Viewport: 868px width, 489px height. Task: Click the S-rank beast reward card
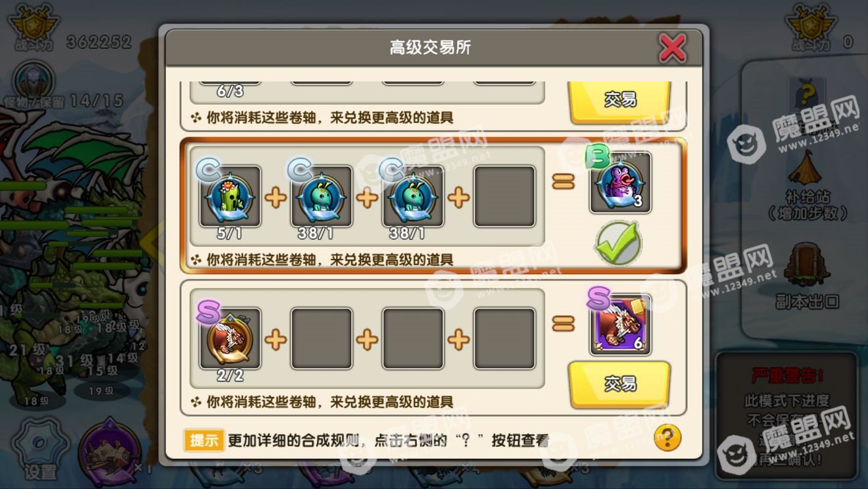click(x=620, y=324)
